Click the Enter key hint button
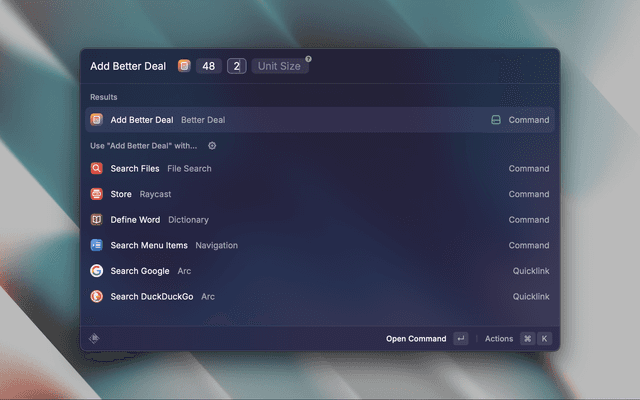The height and width of the screenshot is (400, 640). point(460,339)
